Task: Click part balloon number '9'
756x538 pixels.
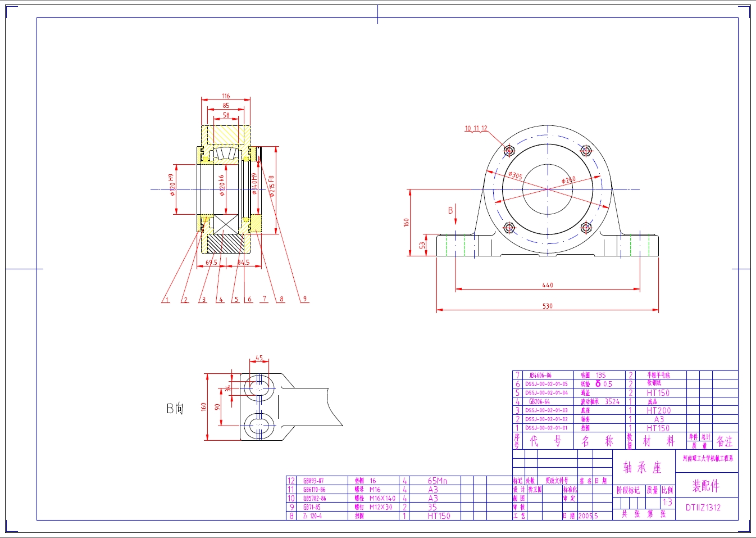Action: [x=305, y=299]
